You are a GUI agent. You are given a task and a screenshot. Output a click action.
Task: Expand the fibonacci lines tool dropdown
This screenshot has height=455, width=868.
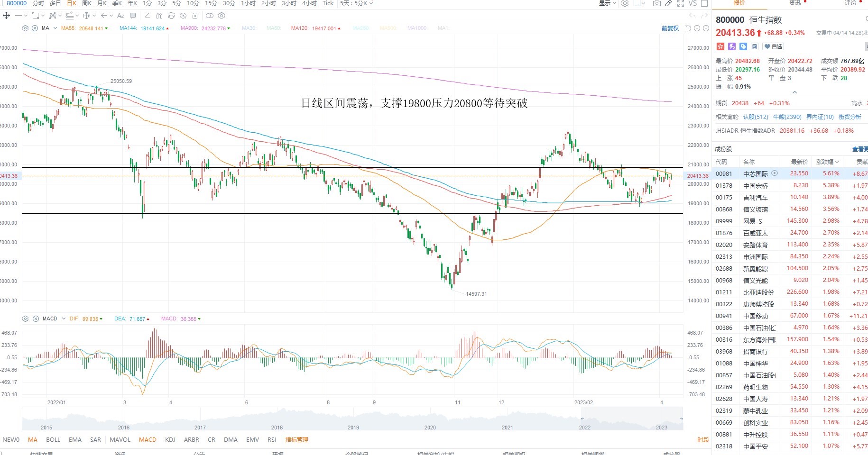(77, 16)
